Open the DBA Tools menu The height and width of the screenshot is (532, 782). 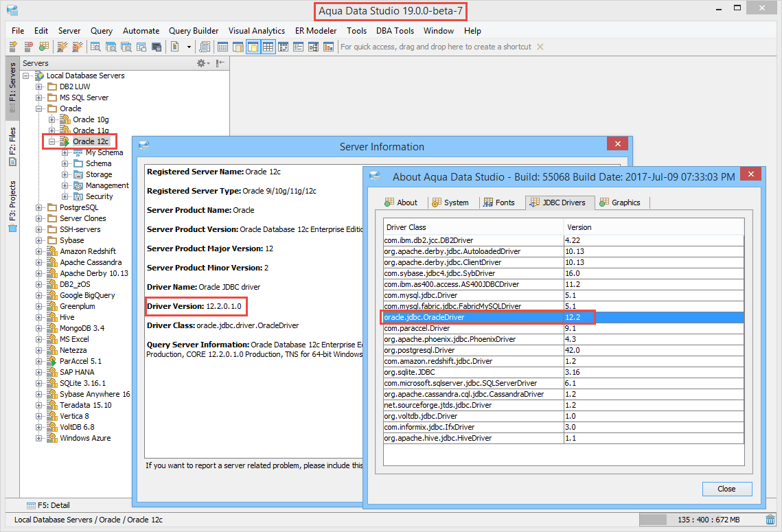tap(395, 31)
